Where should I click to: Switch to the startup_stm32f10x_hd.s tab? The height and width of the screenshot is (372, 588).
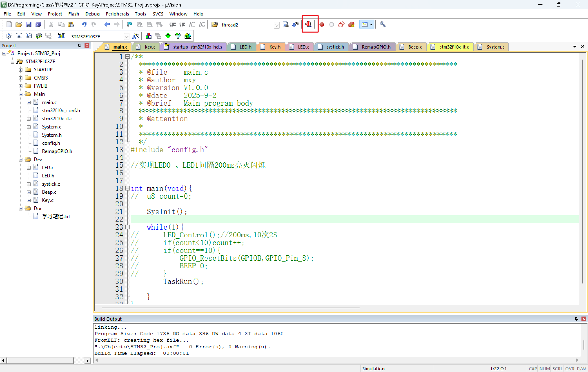pos(194,47)
